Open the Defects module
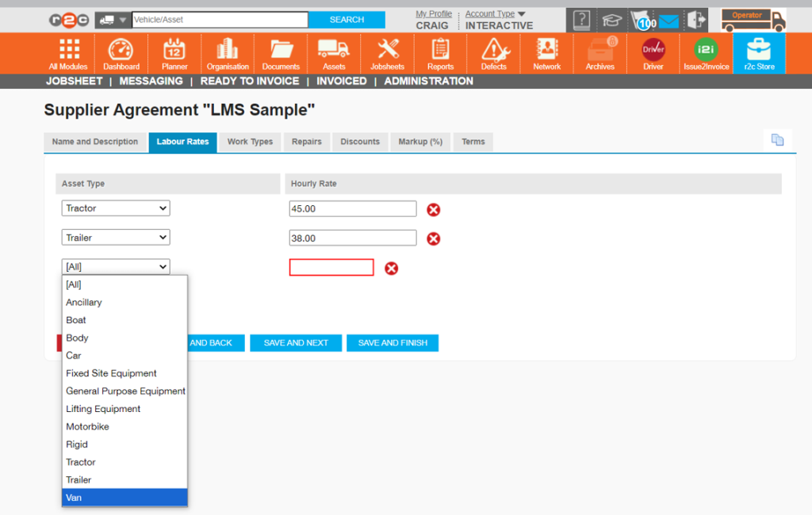Screen dimensions: 812x515 pos(493,54)
